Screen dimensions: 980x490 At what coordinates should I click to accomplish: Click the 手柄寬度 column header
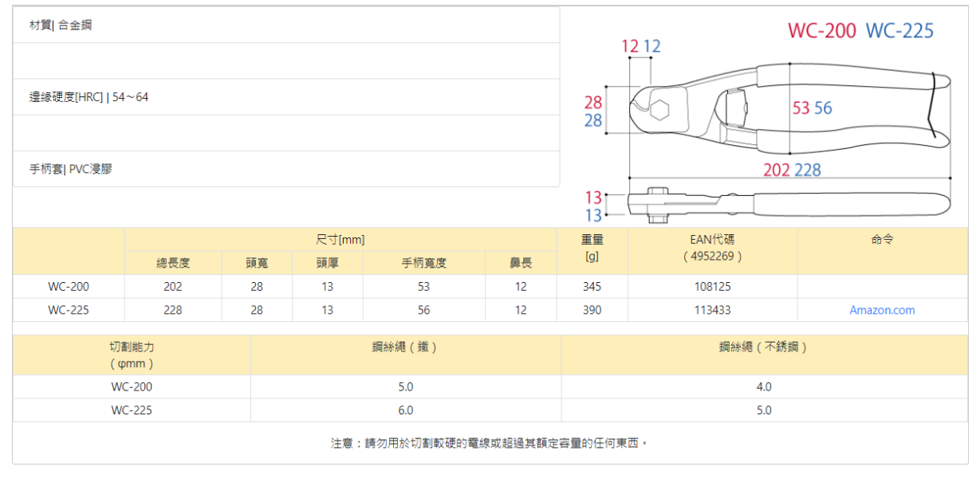(x=423, y=264)
